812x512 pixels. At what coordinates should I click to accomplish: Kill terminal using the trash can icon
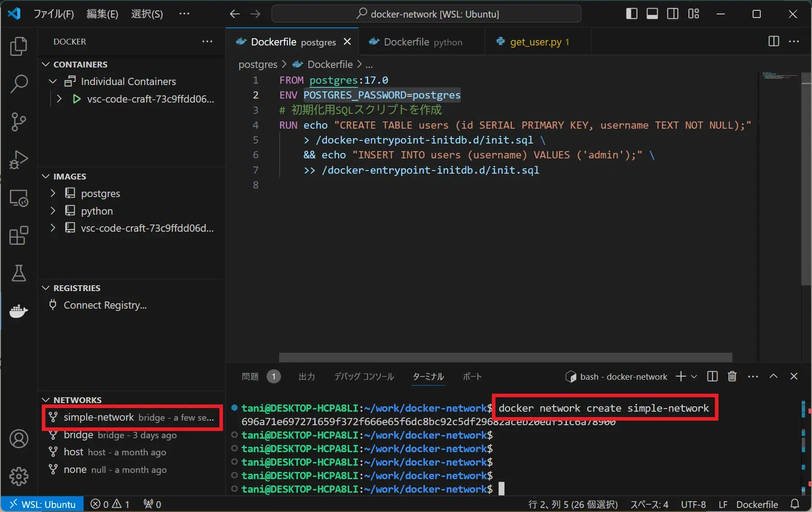732,377
